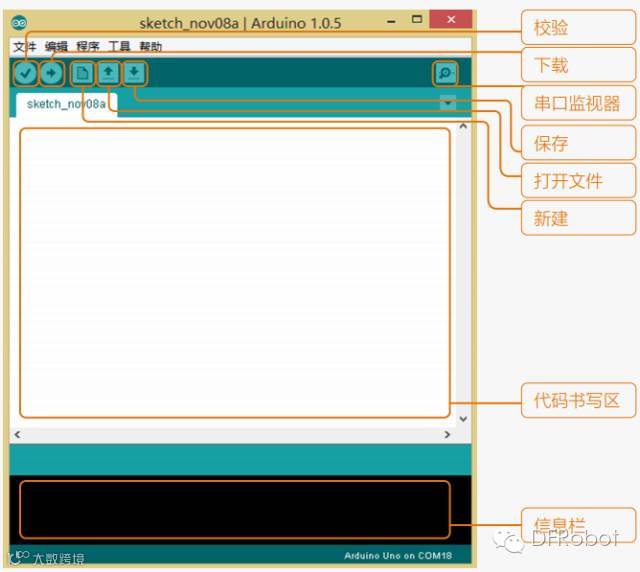This screenshot has height=572, width=640.
Task: Click the vertical scrollbar up arrow
Action: click(x=463, y=127)
